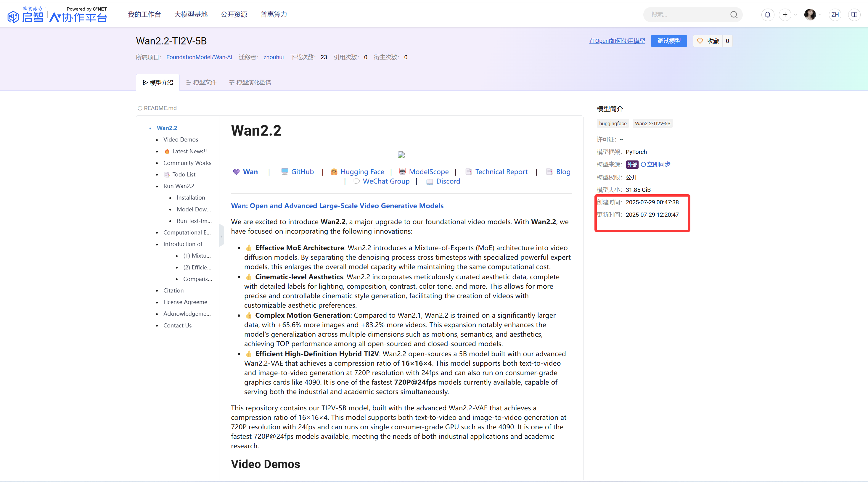Expand the avatar dropdown arrow
The image size is (868, 482).
pos(820,15)
